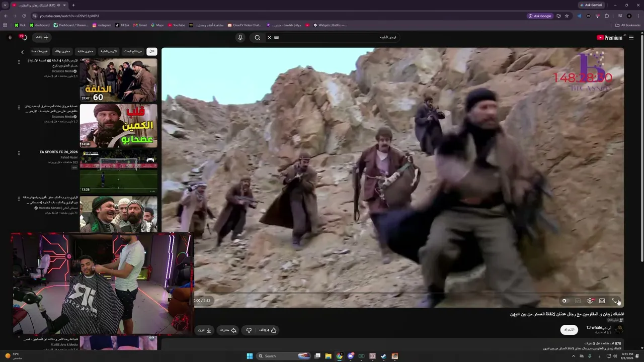
Task: Switch the player to theater mode
Action: [x=602, y=301]
